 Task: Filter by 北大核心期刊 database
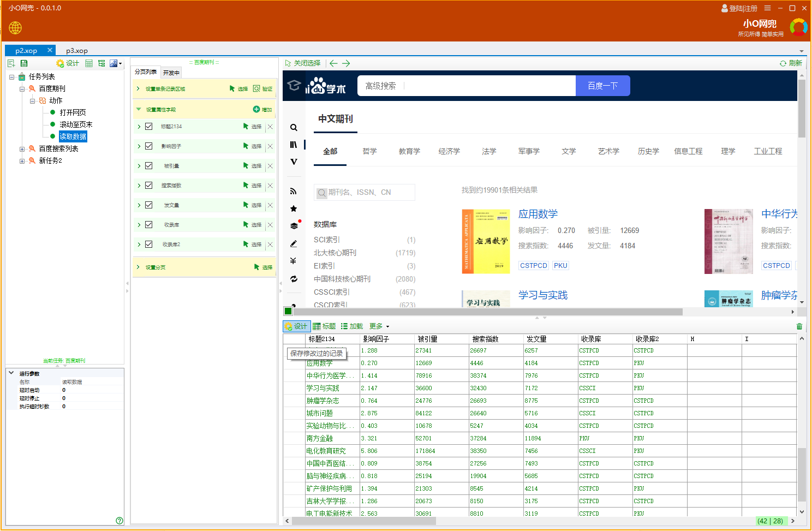[335, 253]
